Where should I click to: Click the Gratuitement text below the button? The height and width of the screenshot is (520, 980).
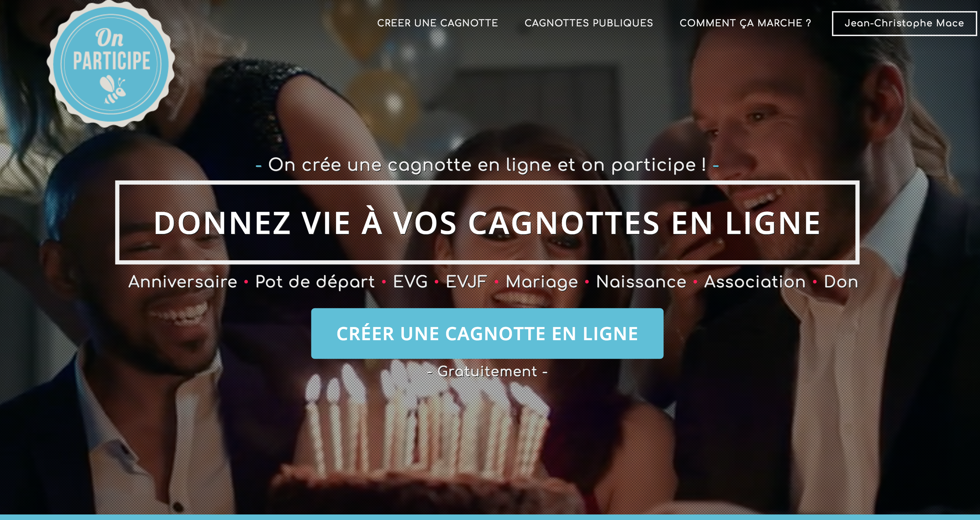click(x=487, y=371)
